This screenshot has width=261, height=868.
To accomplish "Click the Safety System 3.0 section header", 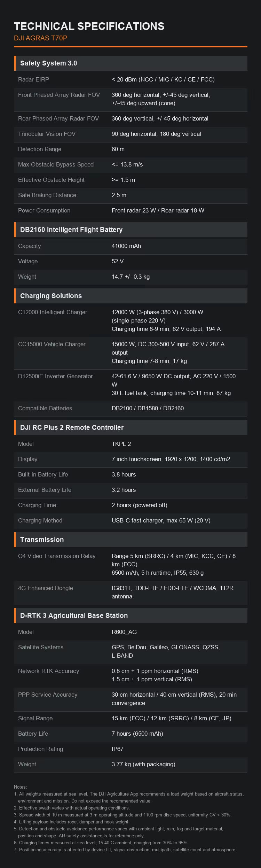I will tap(130, 63).
